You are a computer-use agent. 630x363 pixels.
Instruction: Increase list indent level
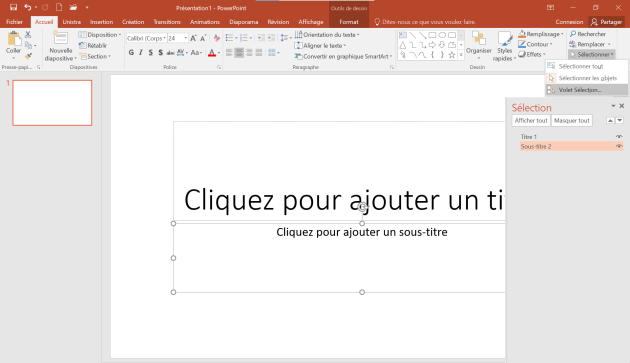coord(271,38)
